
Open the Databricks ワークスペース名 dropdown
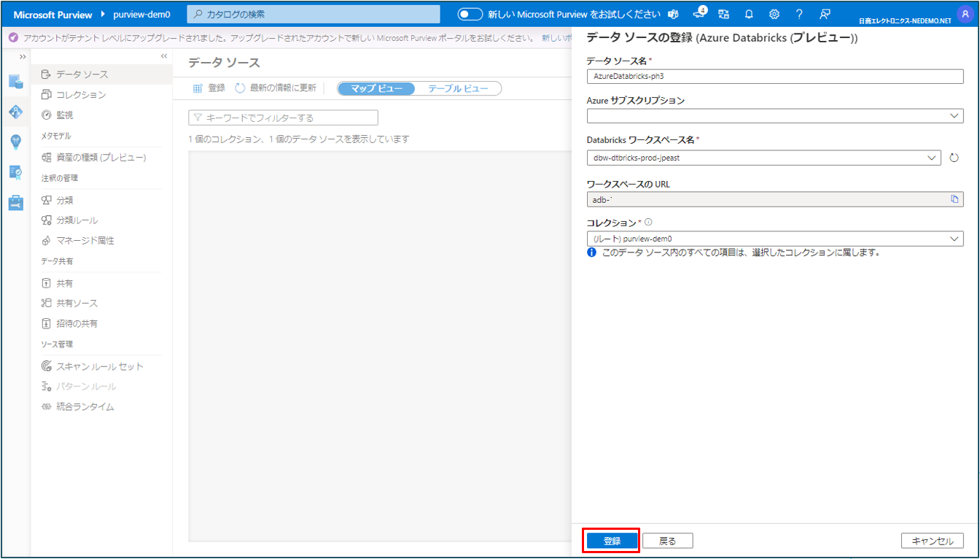pos(763,158)
